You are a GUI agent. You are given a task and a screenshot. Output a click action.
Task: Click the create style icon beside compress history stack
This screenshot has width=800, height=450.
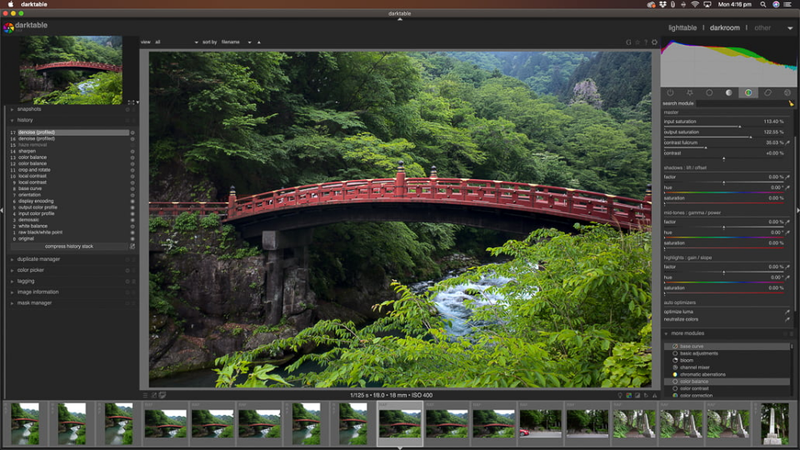[x=131, y=246]
